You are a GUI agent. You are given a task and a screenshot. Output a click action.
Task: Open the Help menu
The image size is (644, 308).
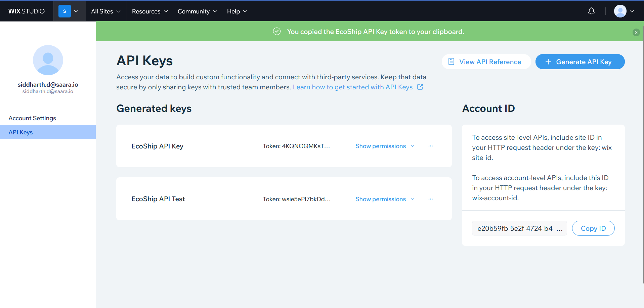click(237, 11)
